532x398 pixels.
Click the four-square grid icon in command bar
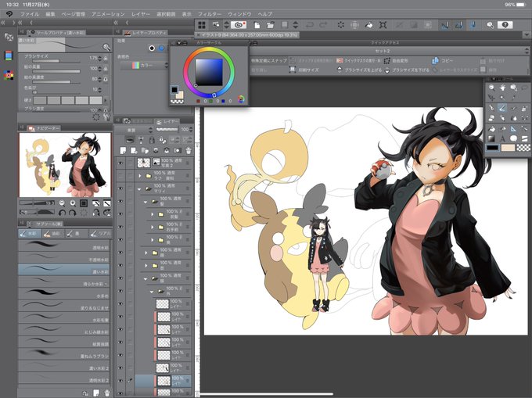202,25
